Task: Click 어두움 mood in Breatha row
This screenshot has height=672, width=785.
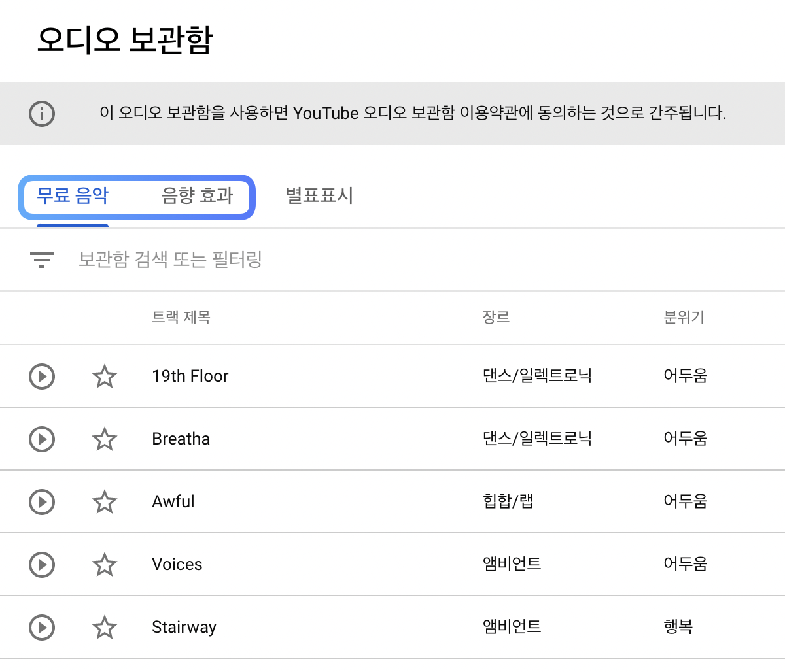Action: [x=686, y=439]
